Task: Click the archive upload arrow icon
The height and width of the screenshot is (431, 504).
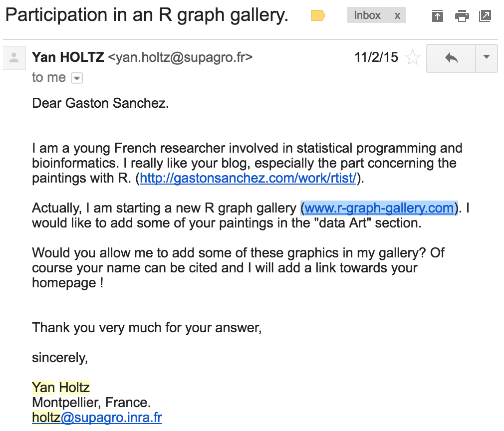Action: pos(438,16)
